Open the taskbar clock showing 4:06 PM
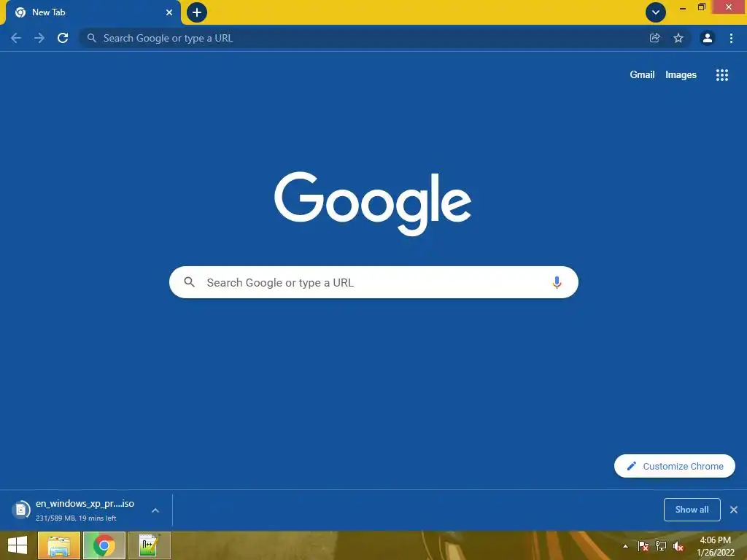747x560 pixels. tap(715, 546)
